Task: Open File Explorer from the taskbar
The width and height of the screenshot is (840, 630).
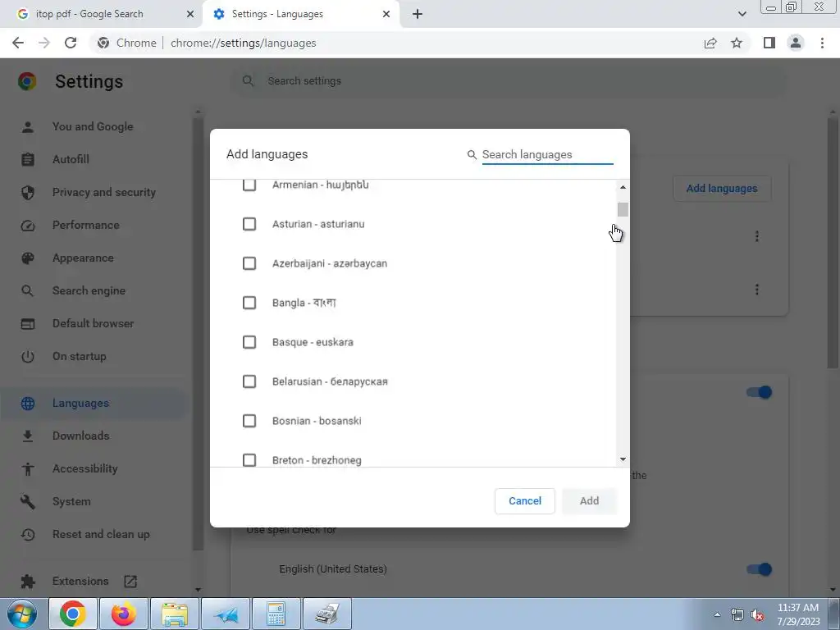Action: tap(175, 614)
